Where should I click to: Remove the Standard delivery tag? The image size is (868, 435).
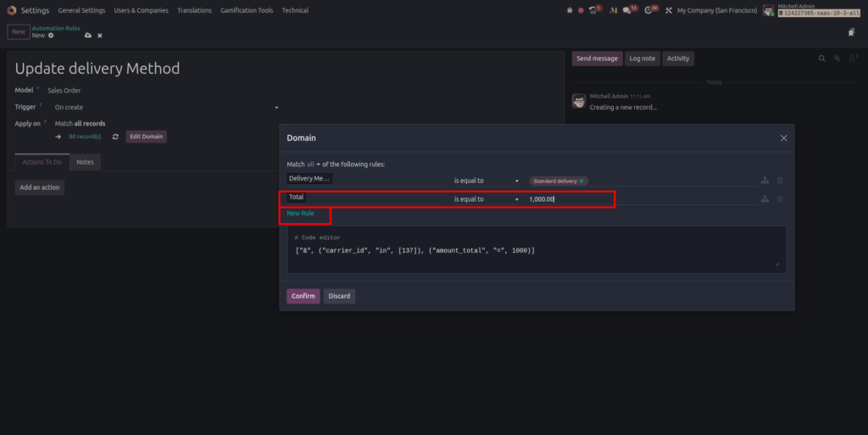(x=581, y=181)
